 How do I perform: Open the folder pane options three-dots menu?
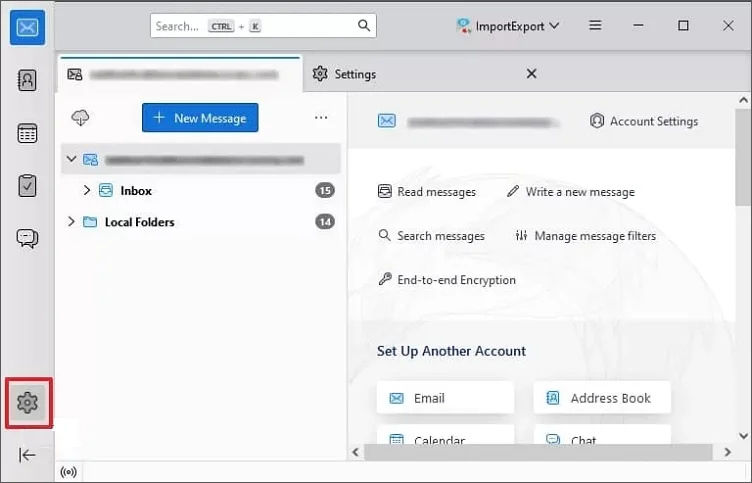tap(321, 118)
